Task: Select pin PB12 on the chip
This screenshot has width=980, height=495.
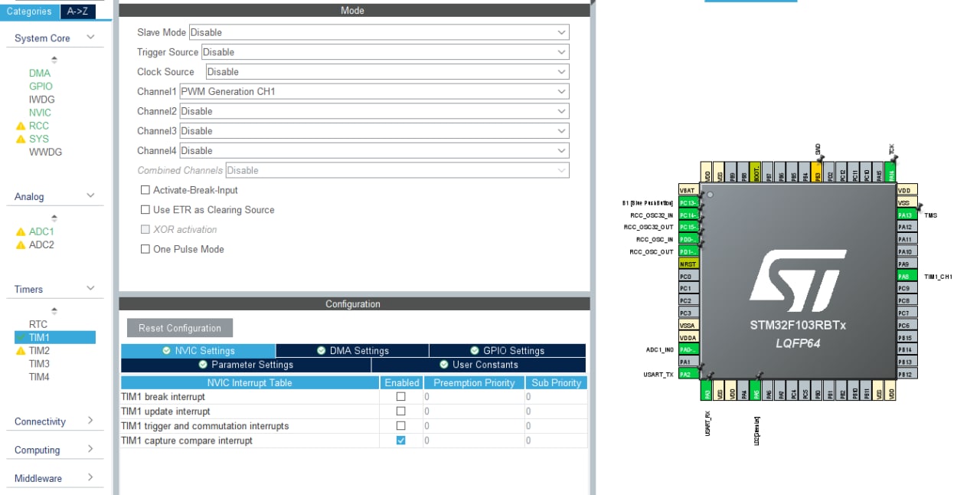Action: 906,374
